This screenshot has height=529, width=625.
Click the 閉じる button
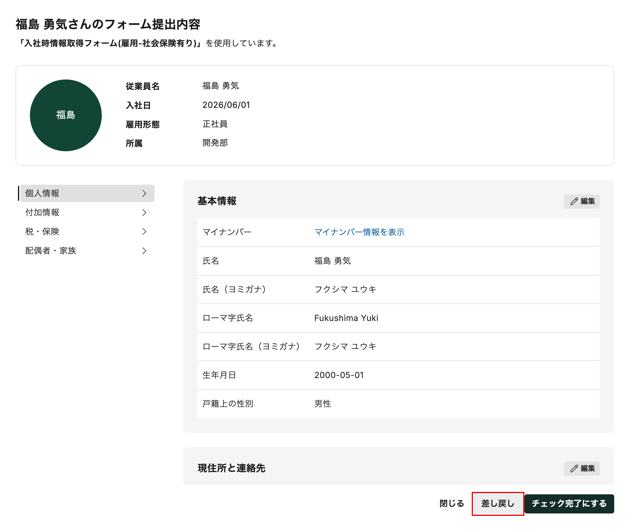pos(452,503)
